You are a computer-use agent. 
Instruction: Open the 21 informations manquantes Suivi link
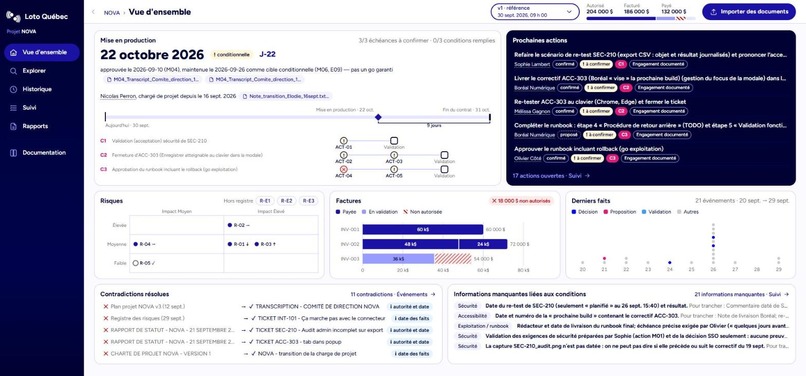click(742, 294)
